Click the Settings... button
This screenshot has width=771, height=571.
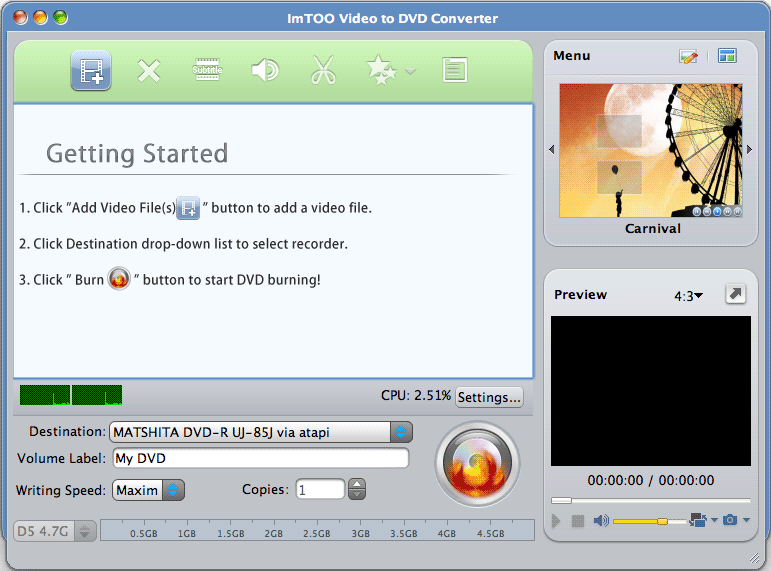[489, 397]
